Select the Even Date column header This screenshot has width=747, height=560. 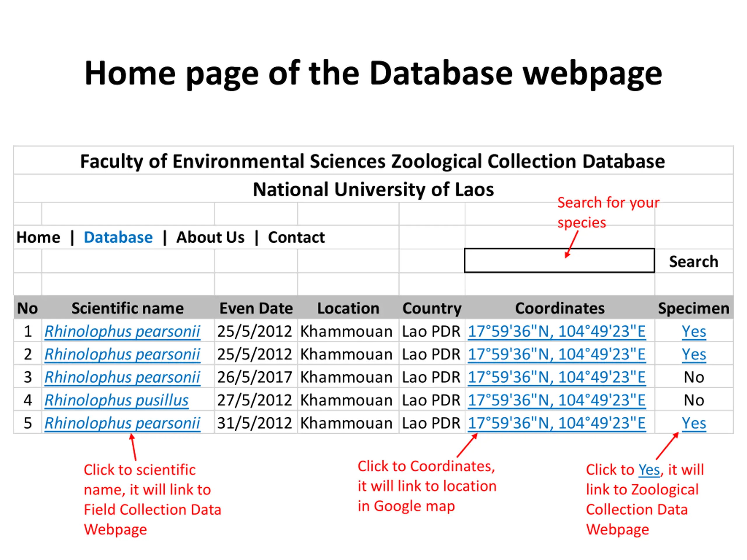256,308
